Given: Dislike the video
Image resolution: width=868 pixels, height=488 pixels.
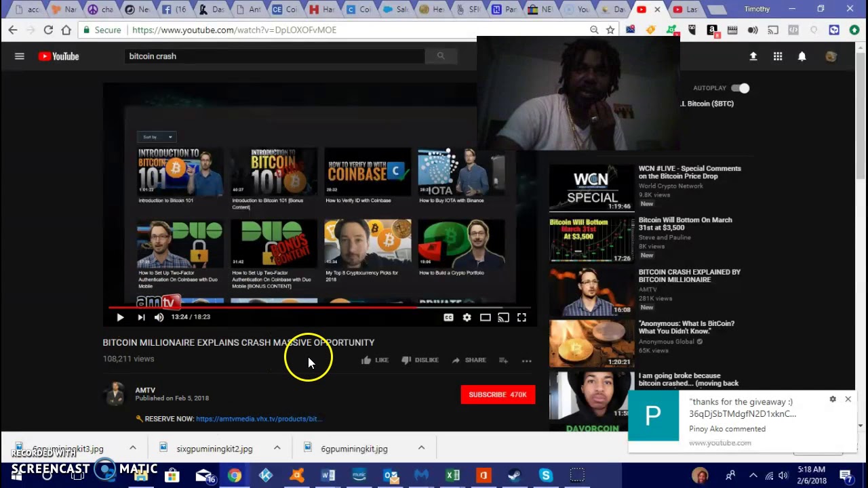Looking at the screenshot, I should pos(420,360).
